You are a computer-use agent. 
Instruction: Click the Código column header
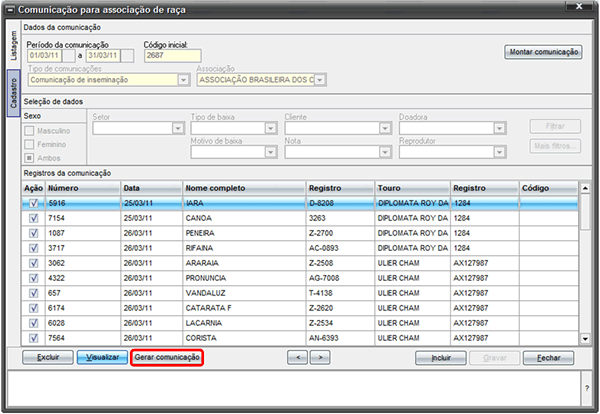549,188
